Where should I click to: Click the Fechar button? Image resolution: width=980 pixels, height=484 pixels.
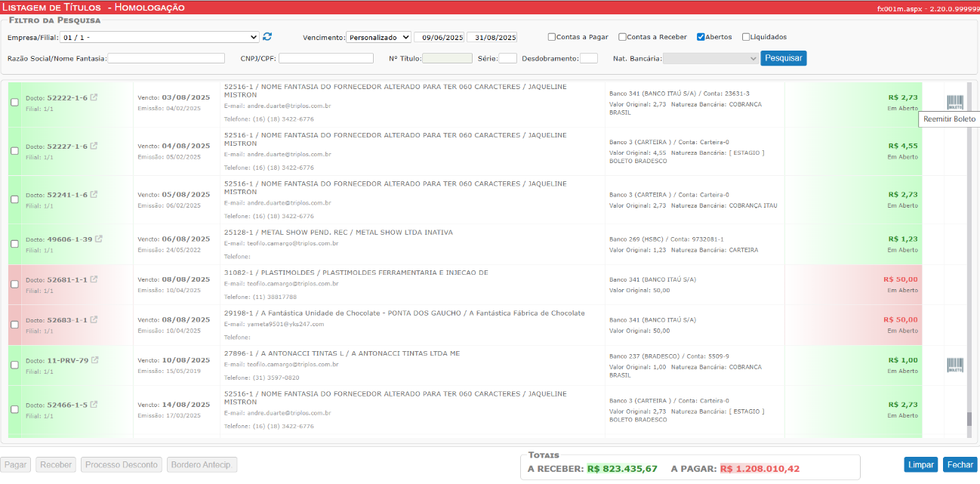(960, 465)
